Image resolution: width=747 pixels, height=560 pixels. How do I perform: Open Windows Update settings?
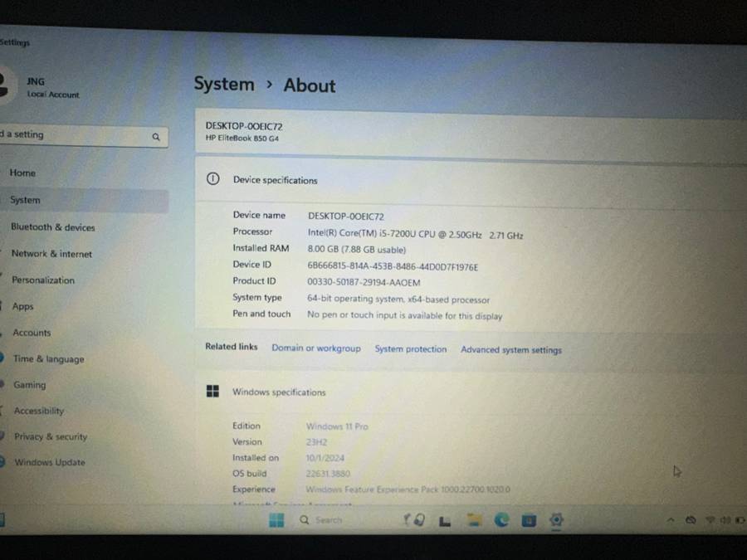[x=49, y=462]
